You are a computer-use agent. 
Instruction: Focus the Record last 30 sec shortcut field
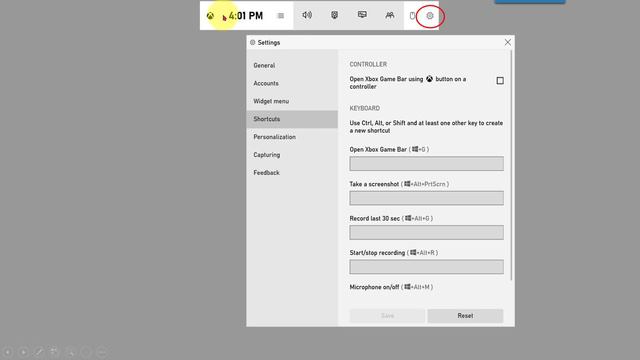[x=427, y=233]
